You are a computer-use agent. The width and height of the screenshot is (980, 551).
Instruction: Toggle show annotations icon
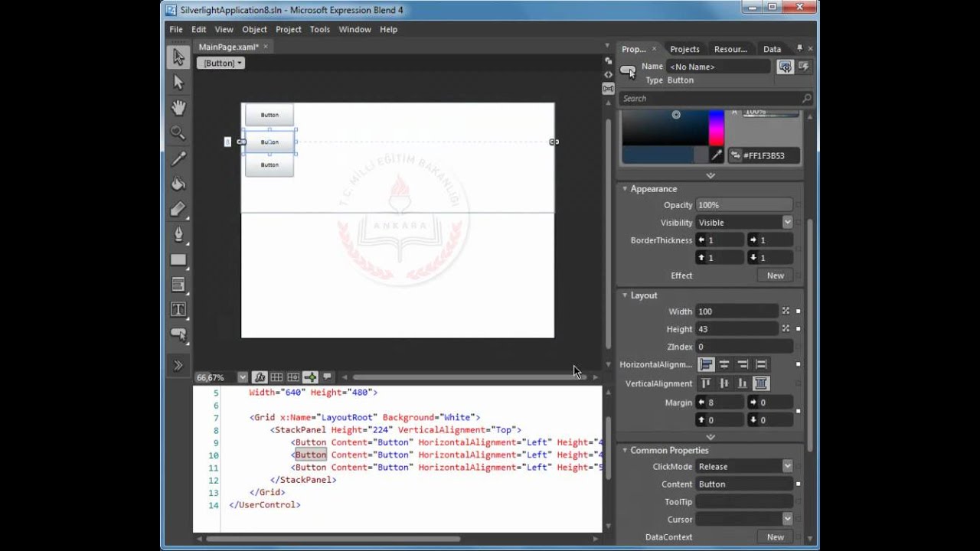tap(327, 377)
